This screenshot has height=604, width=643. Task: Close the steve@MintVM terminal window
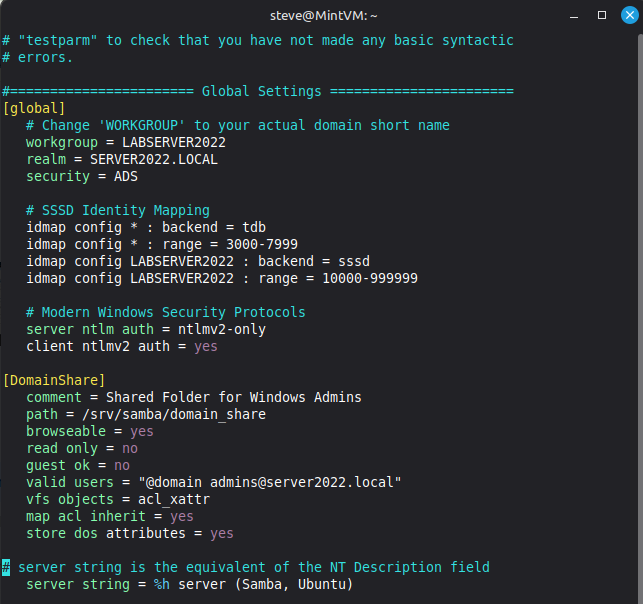(x=627, y=15)
